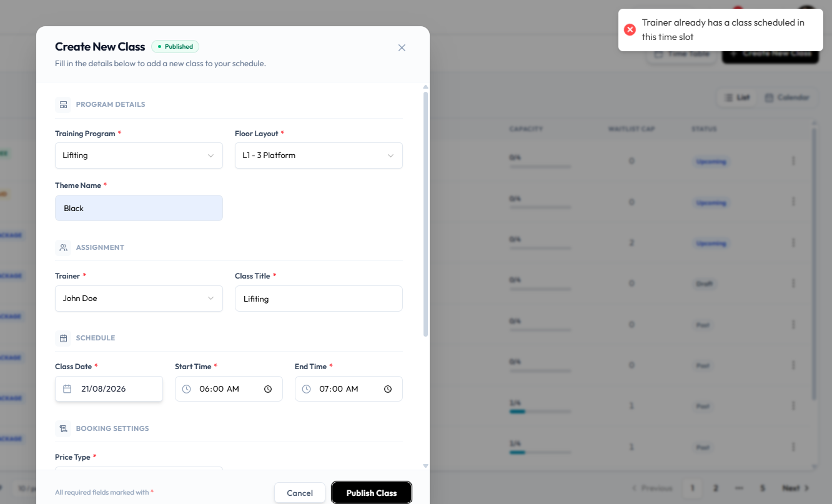Click the WAITLIST CAP column header

[631, 129]
